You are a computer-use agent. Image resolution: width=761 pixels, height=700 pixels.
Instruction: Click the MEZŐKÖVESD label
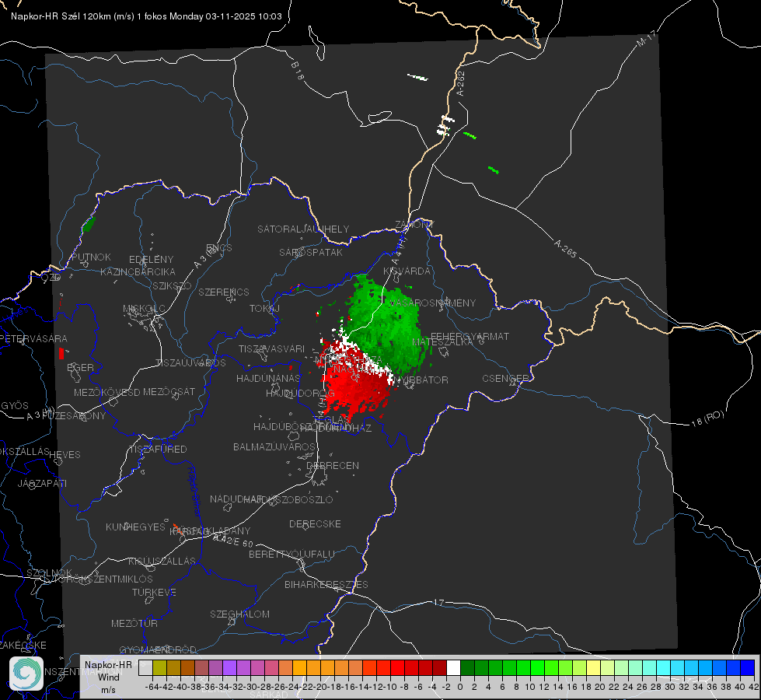tap(106, 392)
